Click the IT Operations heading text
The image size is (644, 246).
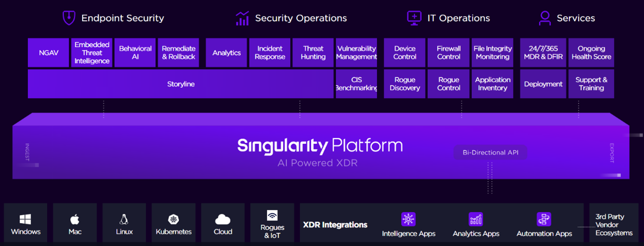point(458,18)
